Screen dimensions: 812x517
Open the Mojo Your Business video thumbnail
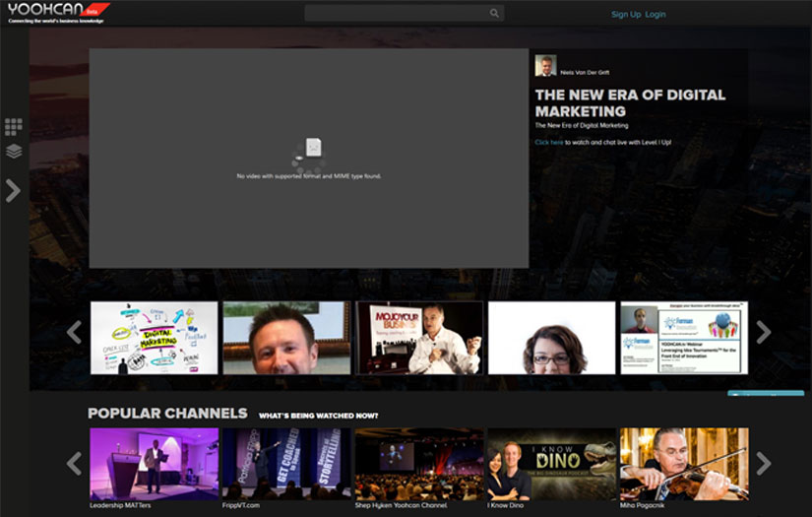pyautogui.click(x=419, y=338)
